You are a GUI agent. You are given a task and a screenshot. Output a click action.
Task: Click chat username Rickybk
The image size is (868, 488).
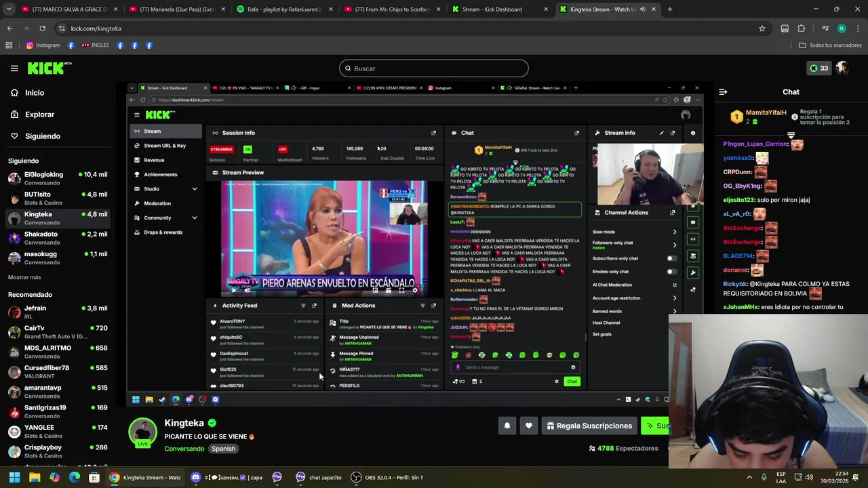coord(735,284)
